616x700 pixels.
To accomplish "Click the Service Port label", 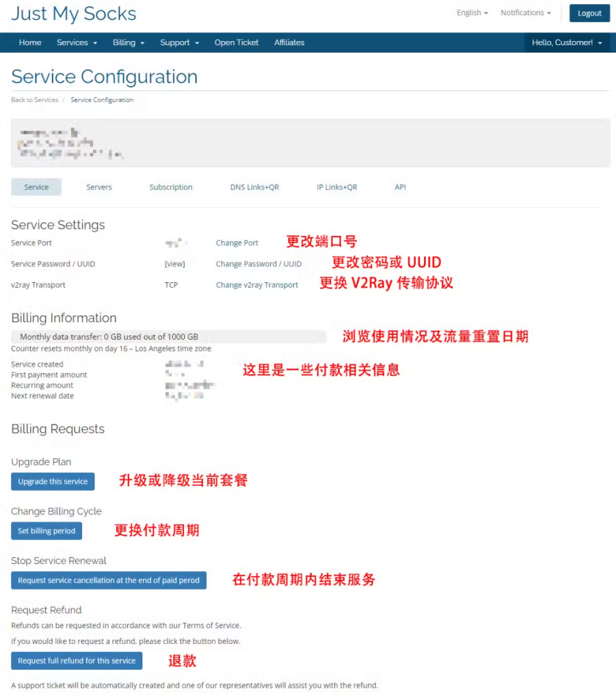I will coord(31,243).
